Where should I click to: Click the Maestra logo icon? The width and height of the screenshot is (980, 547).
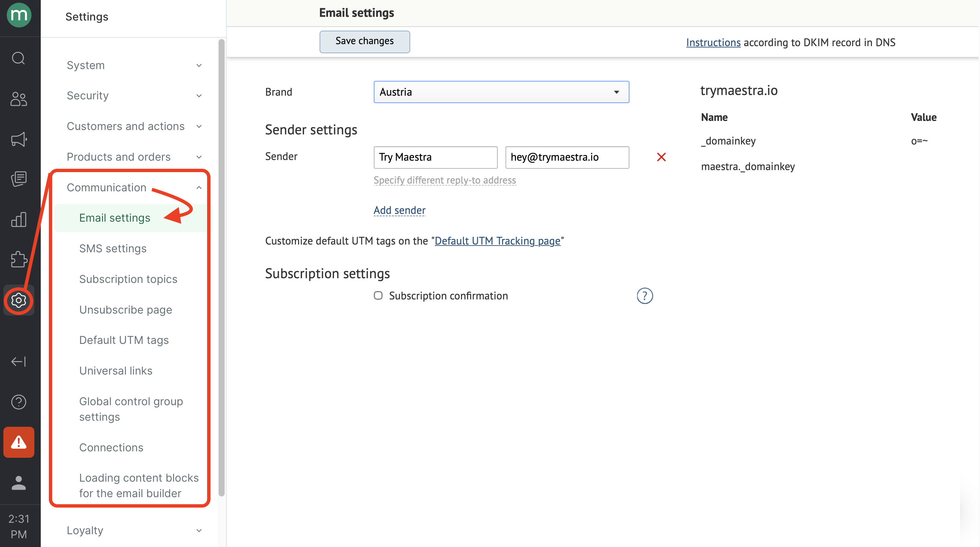[x=19, y=15]
